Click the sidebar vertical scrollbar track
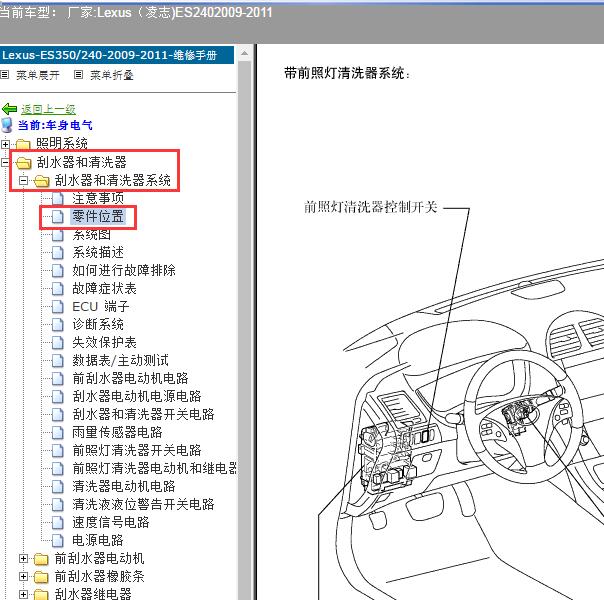 [244, 330]
